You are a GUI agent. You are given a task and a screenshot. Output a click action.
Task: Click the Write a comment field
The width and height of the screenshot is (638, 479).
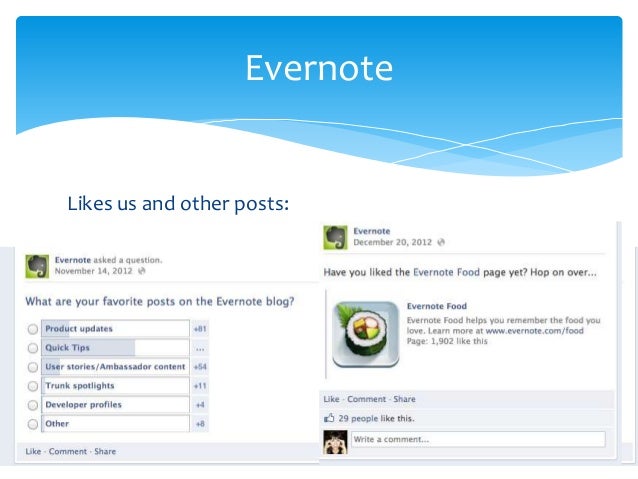(478, 439)
